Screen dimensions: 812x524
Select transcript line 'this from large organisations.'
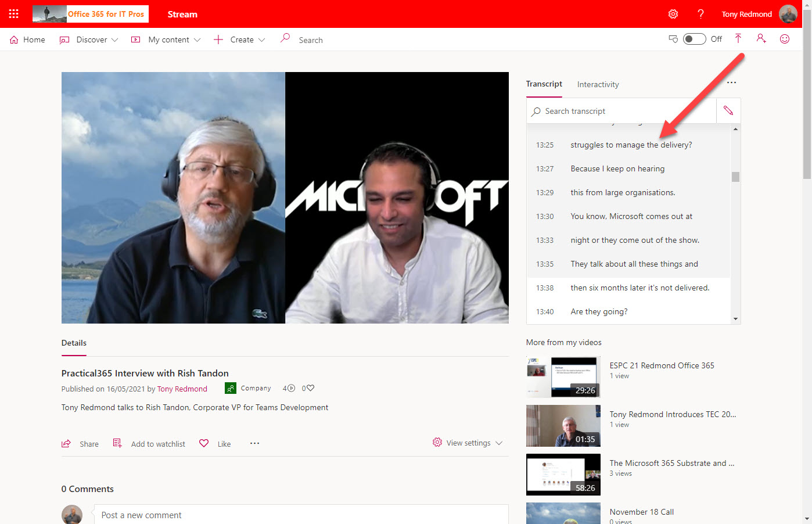(628, 192)
